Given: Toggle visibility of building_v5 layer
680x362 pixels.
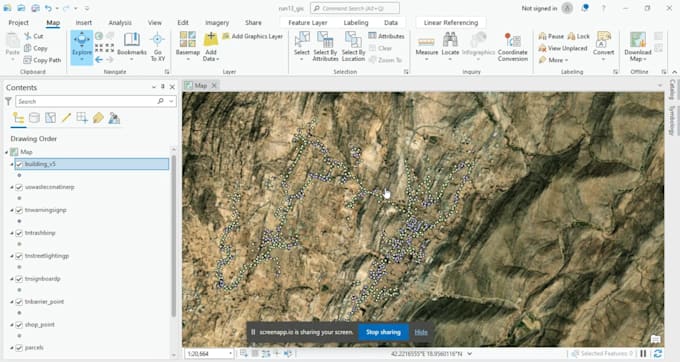Looking at the screenshot, I should (x=19, y=164).
